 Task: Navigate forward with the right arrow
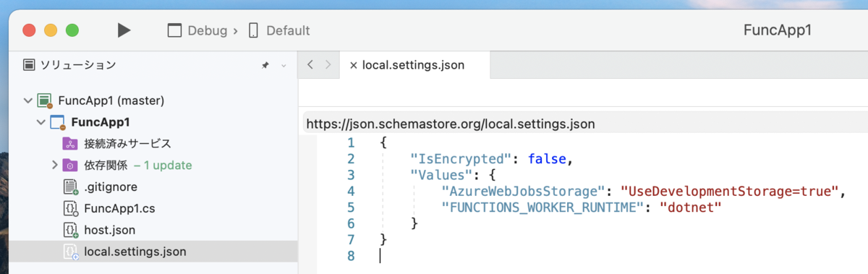[328, 65]
